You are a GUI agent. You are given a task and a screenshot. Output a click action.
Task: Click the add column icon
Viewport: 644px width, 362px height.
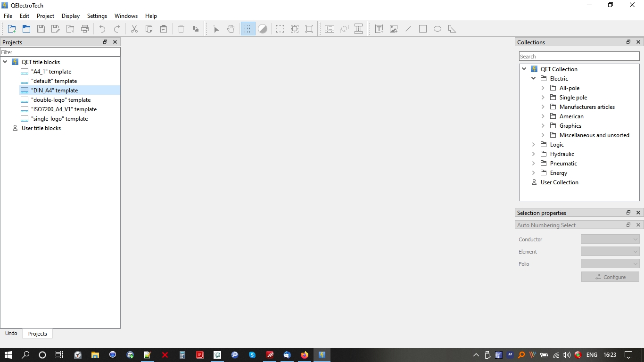coord(359,29)
